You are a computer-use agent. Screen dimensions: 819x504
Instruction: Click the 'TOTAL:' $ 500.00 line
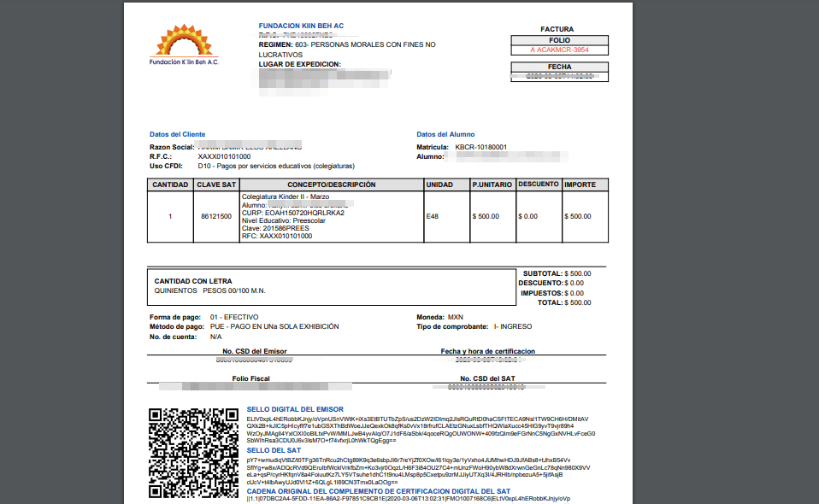[x=564, y=302]
